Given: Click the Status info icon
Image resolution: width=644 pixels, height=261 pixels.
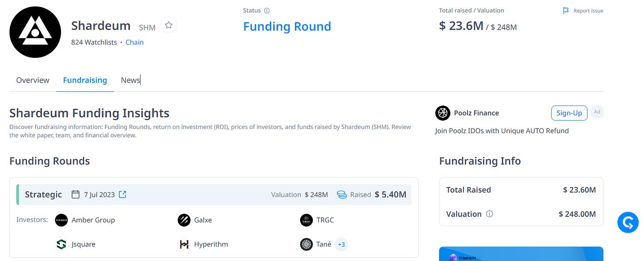Looking at the screenshot, I should [x=267, y=11].
